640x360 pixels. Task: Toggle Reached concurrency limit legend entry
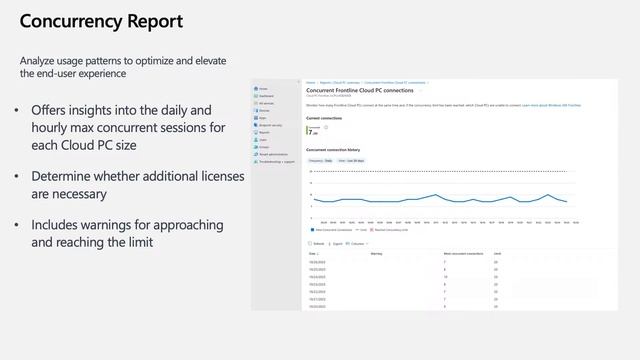(x=389, y=230)
